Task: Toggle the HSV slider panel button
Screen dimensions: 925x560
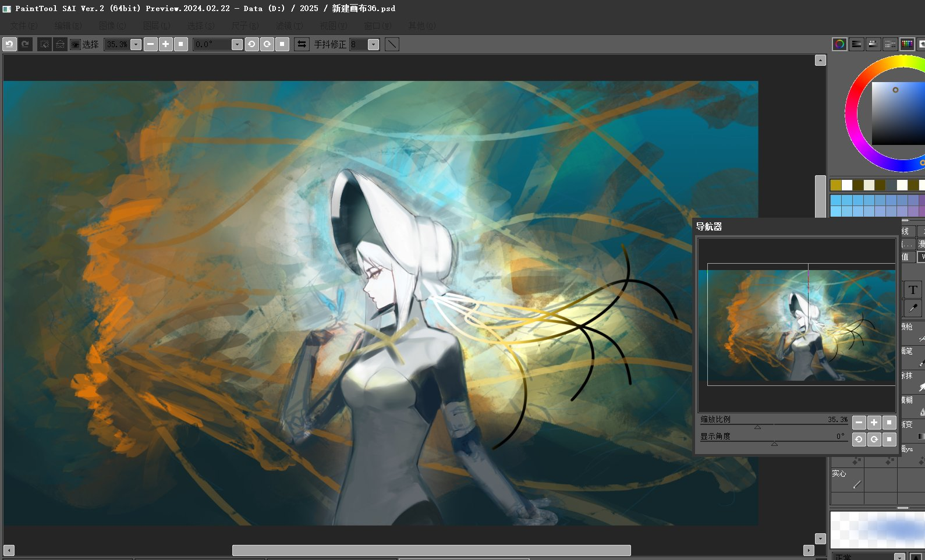Action: (873, 44)
